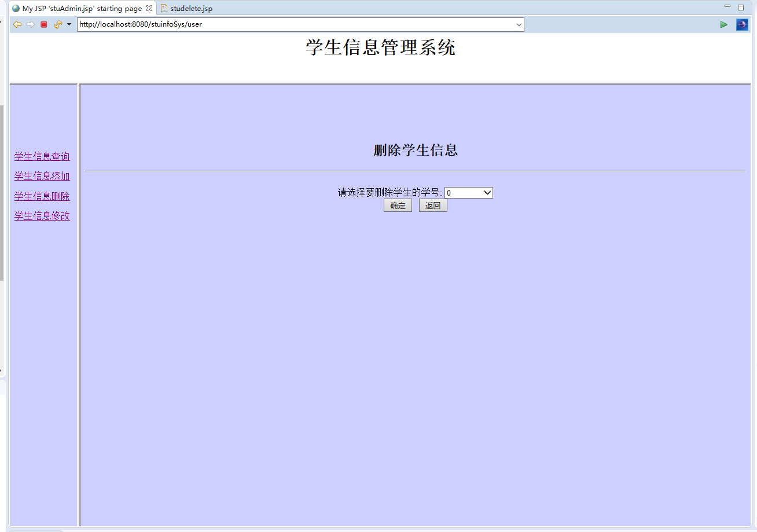Click the 学生信息管理系统 page title
Viewport: 757px width, 532px height.
381,47
